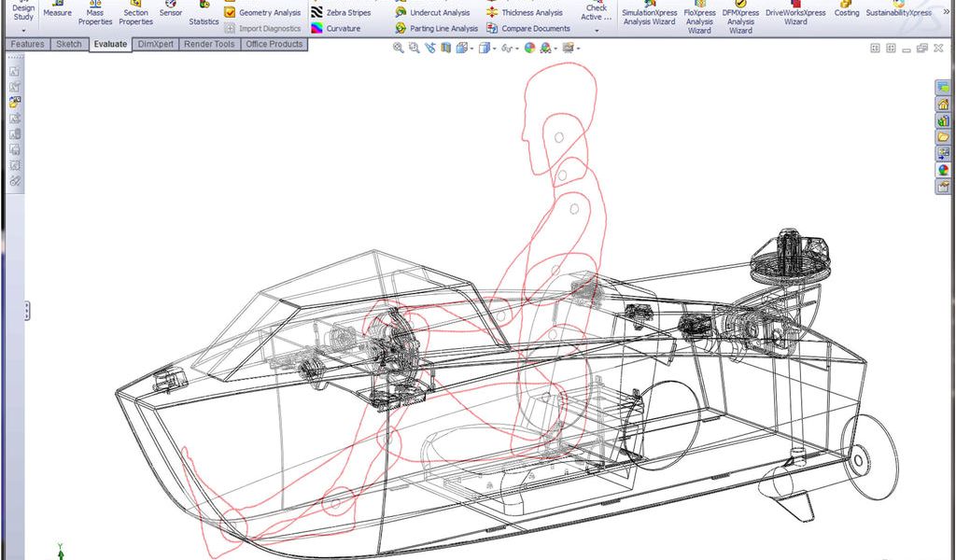Image resolution: width=956 pixels, height=560 pixels.
Task: Open the Appearances color wheel in task pane
Action: [943, 170]
